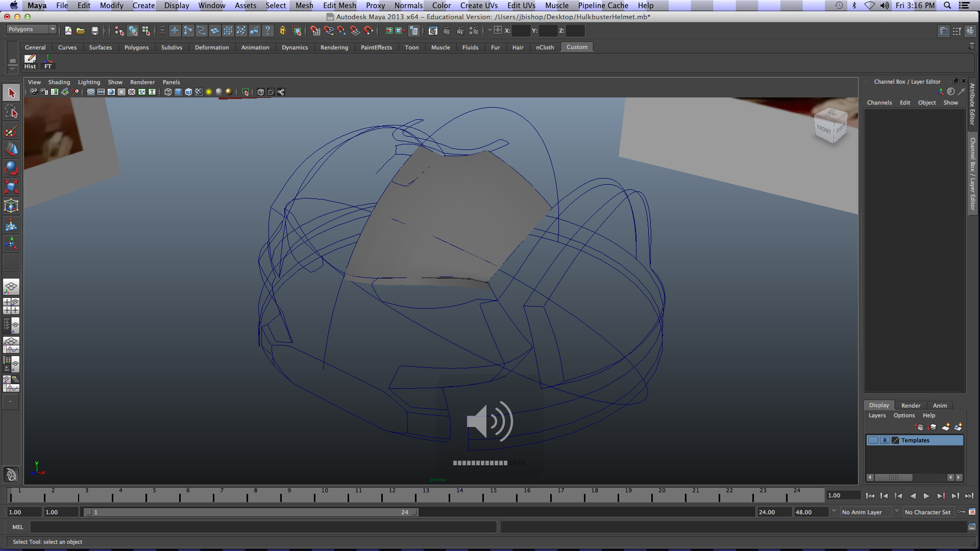Move selected layer up
Screen dimensions: 980x551
920,427
